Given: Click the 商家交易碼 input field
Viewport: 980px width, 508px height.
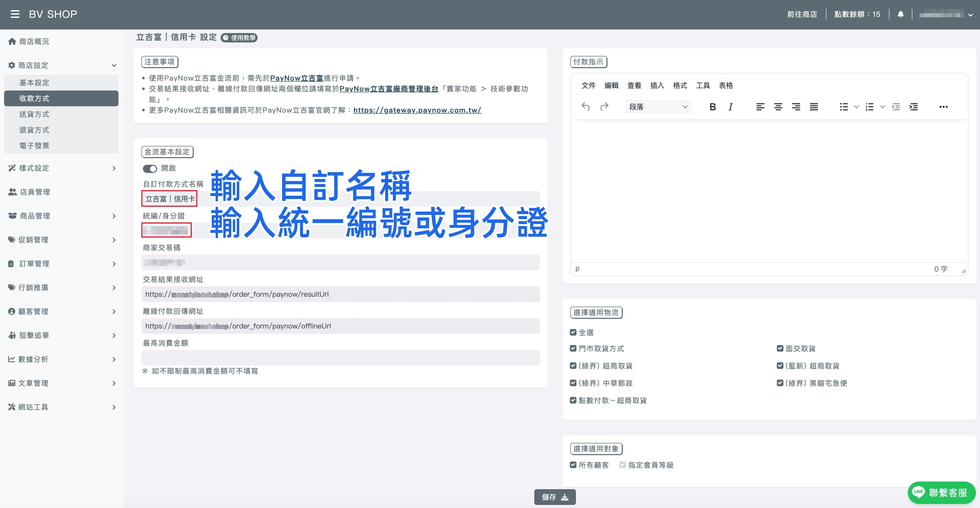Looking at the screenshot, I should coord(340,262).
